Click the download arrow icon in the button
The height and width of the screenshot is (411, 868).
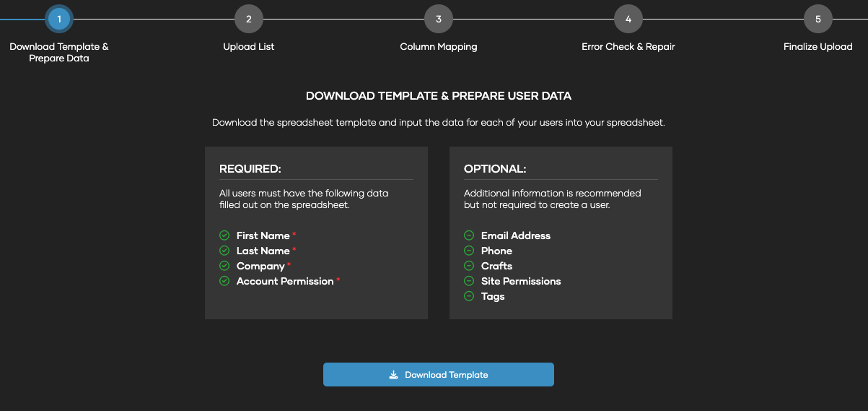(x=393, y=375)
